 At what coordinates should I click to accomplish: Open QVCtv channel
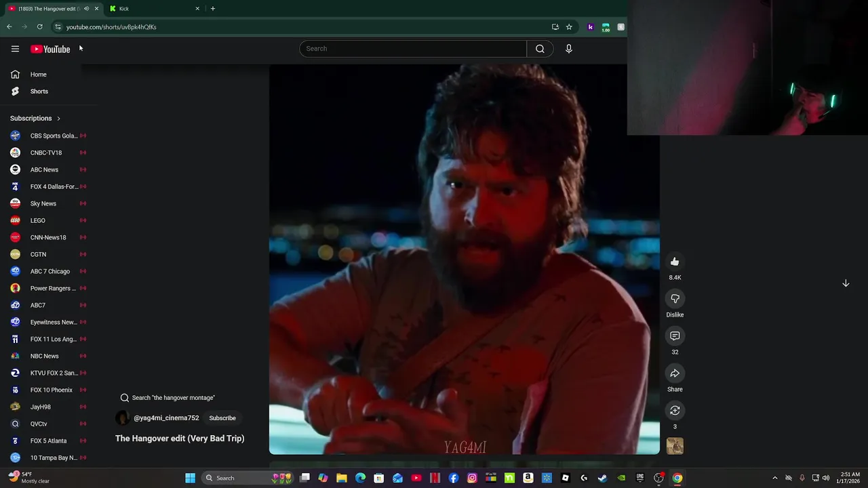(x=47, y=424)
